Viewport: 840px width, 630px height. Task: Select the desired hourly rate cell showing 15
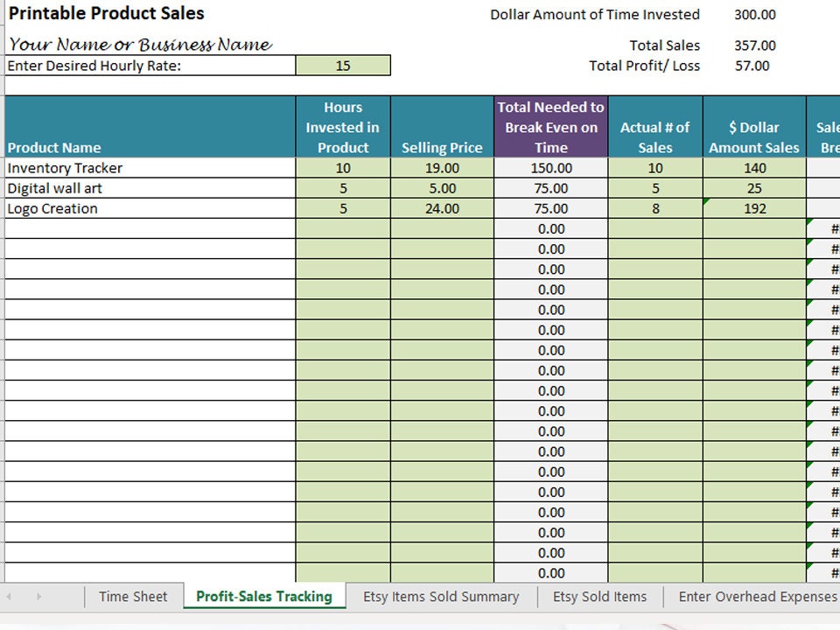[x=344, y=66]
